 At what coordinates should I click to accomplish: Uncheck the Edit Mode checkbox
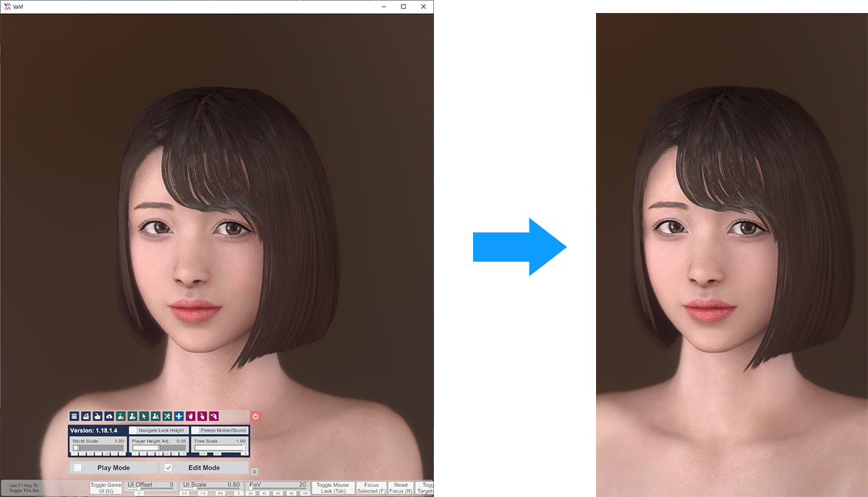(170, 467)
